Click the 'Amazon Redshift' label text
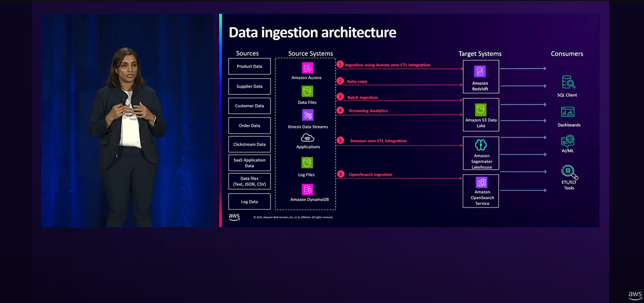The image size is (644, 303). click(480, 86)
